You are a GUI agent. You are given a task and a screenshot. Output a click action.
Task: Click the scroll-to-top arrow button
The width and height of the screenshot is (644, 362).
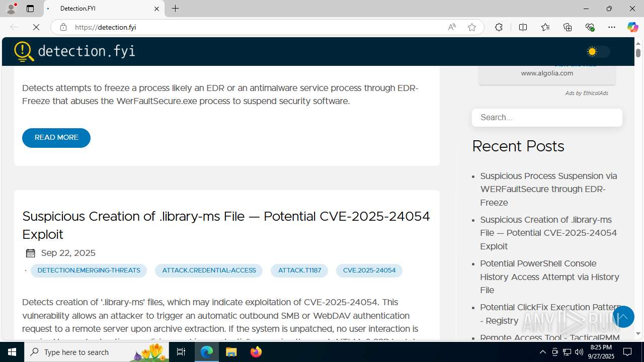point(623,317)
